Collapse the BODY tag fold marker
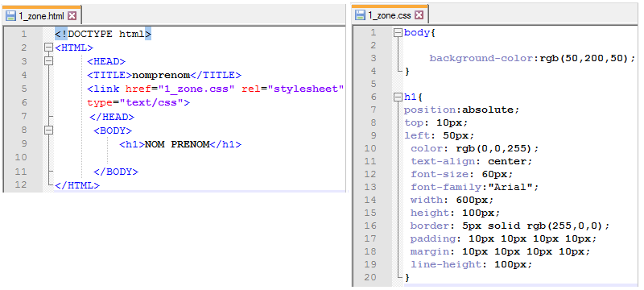Viewport: 644px width, 290px height. (49, 130)
